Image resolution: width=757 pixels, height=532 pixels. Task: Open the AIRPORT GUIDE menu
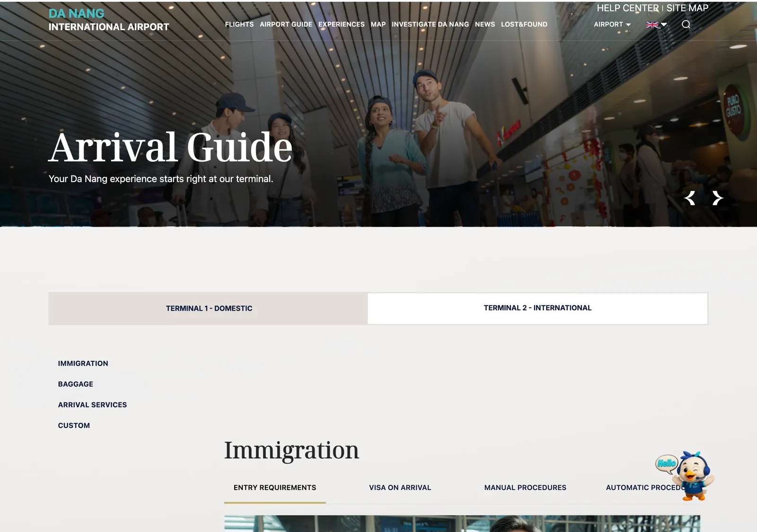point(286,24)
